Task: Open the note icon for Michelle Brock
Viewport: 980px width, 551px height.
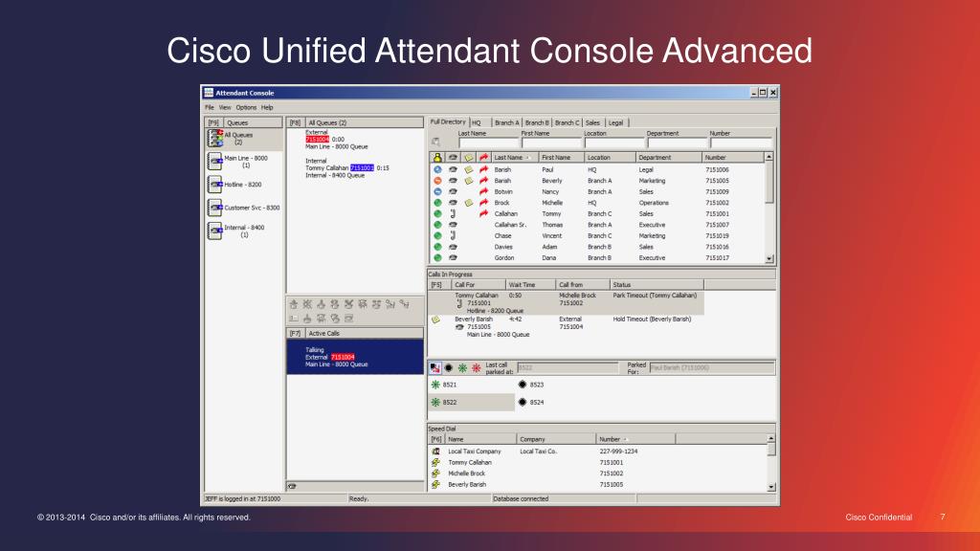Action: click(x=468, y=203)
